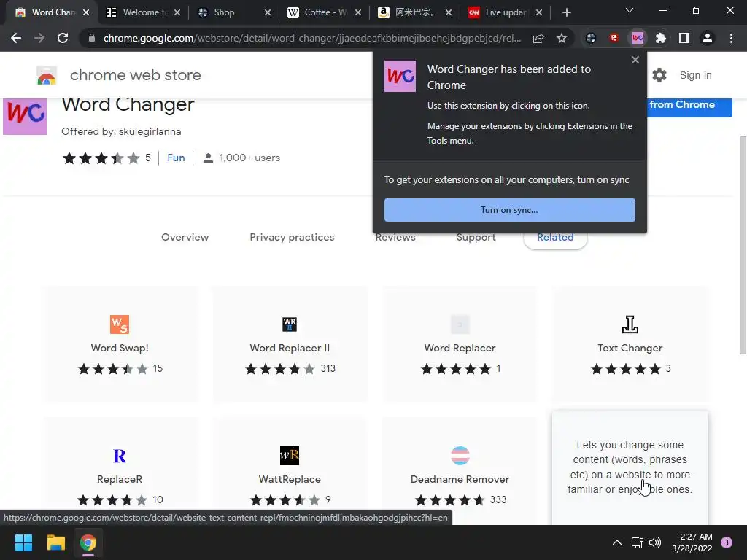Click the Word Replacer II WR icon
The image size is (747, 560).
tap(290, 324)
